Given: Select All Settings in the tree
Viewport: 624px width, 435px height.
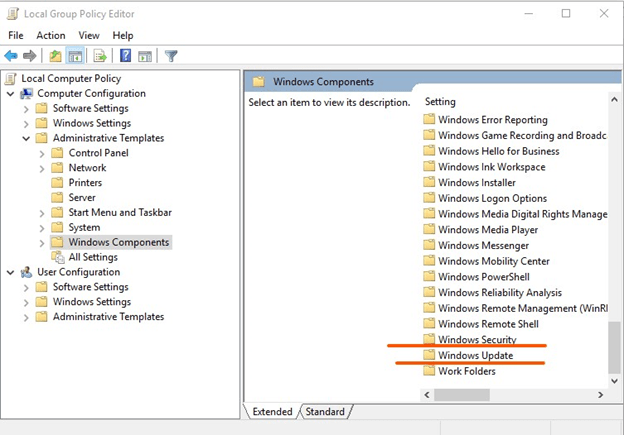Looking at the screenshot, I should point(93,257).
